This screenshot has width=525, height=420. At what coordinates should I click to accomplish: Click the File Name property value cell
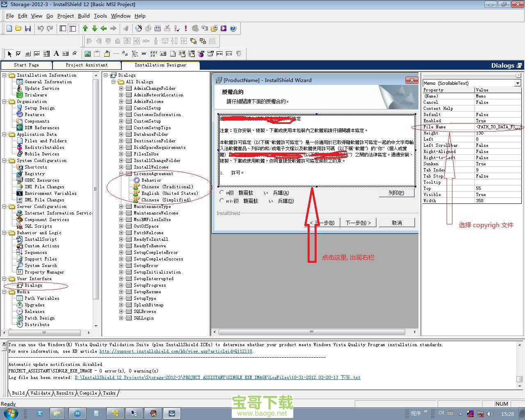[499, 127]
